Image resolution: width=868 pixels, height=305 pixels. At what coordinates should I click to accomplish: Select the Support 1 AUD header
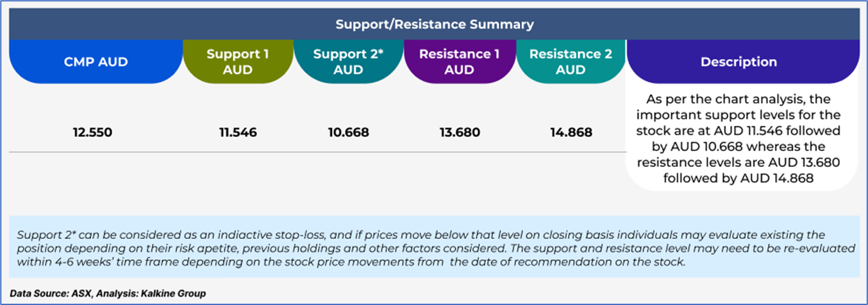pyautogui.click(x=238, y=62)
